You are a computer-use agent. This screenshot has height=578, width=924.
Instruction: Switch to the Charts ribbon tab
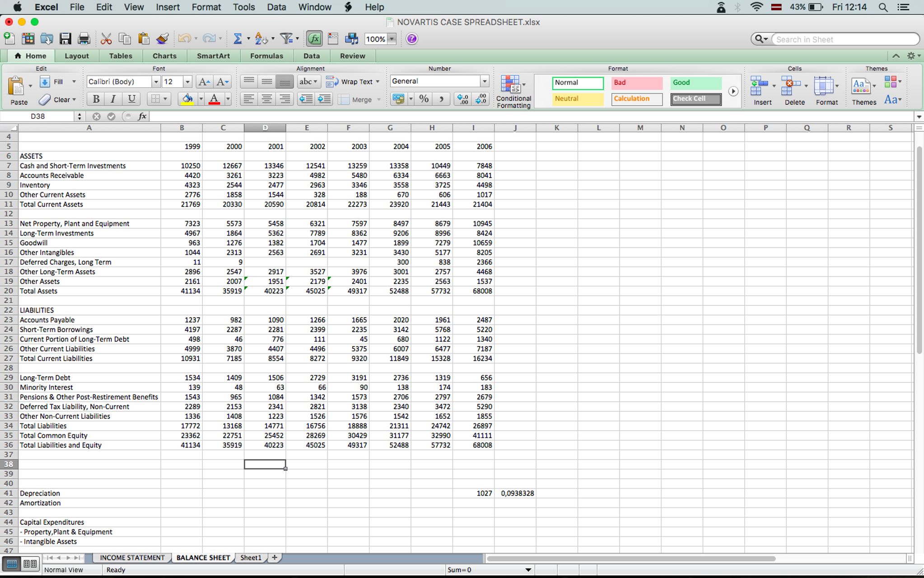(x=164, y=56)
